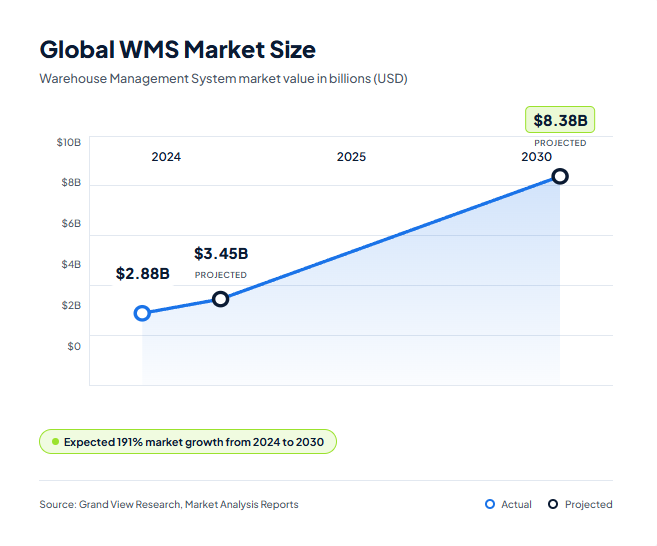Click the 2024 actual data point marker
The width and height of the screenshot is (657, 546).
pyautogui.click(x=142, y=313)
